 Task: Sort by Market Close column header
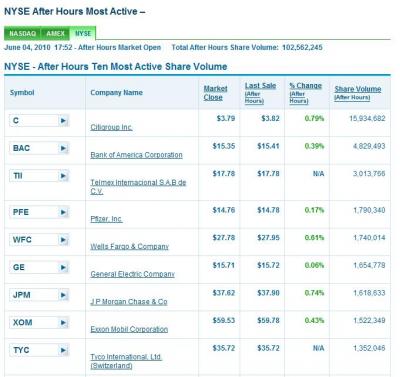pos(215,93)
